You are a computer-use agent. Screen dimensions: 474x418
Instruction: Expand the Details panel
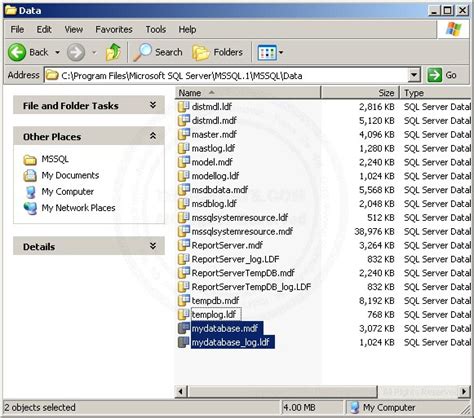tap(153, 246)
